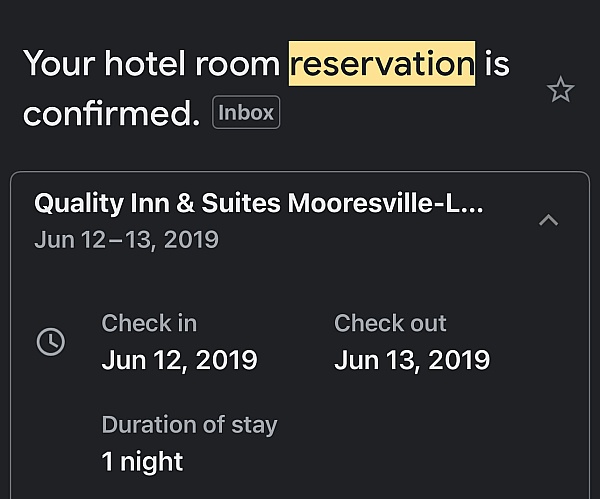Screen dimensions: 600x499
Task: Click the word confirmed in the subject
Action: [111, 113]
